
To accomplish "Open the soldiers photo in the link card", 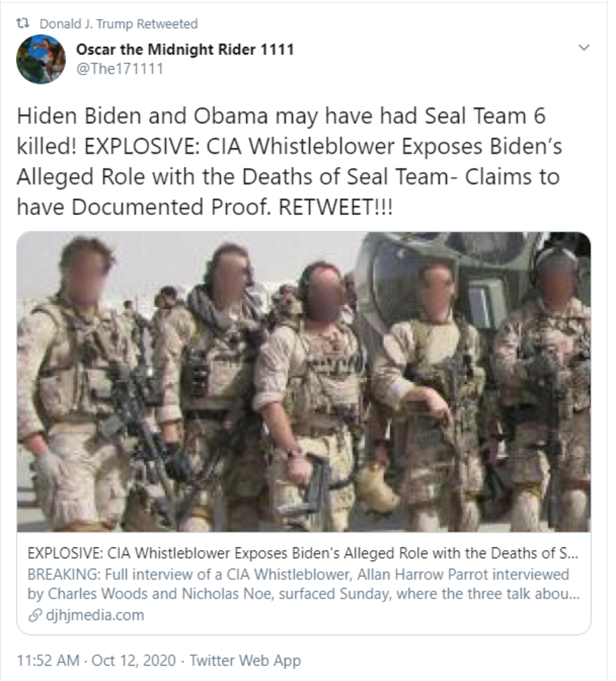I will tap(304, 382).
